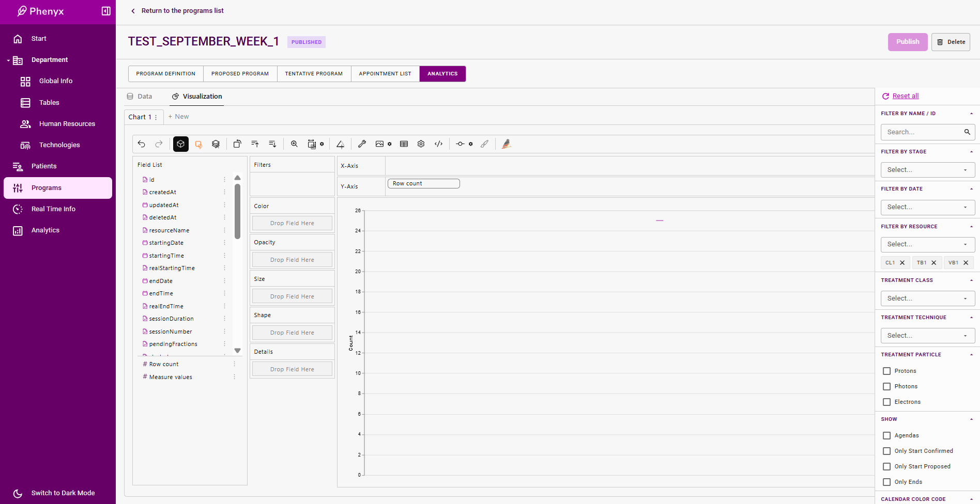Open the Filter by Stage dropdown
The width and height of the screenshot is (980, 504).
coord(927,170)
